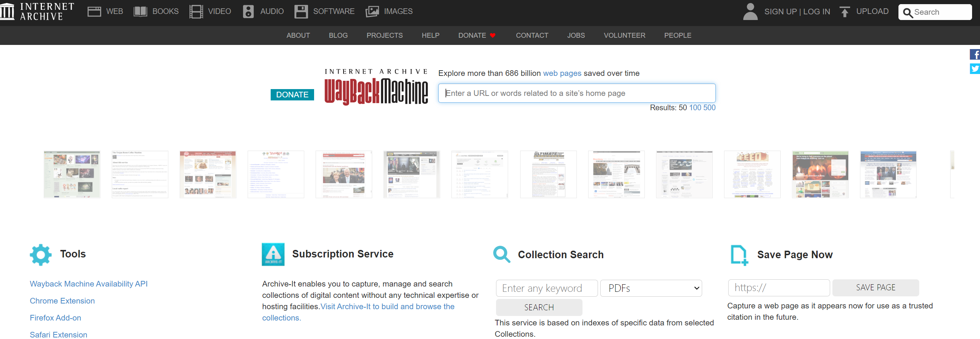This screenshot has width=980, height=339.
Task: Focus the Wayback URL search field
Action: coord(576,93)
